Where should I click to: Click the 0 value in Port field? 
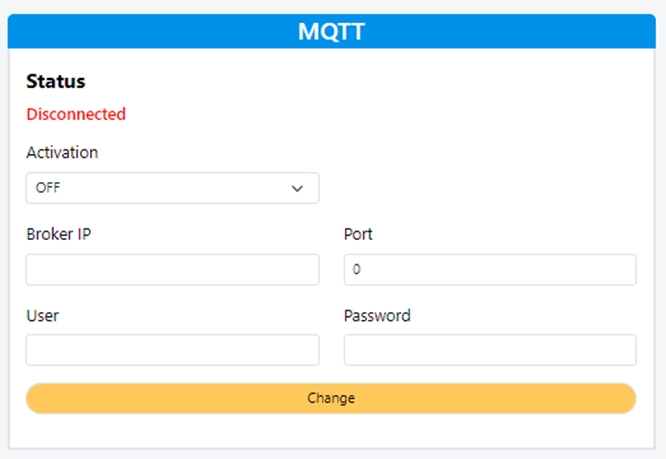click(x=357, y=270)
